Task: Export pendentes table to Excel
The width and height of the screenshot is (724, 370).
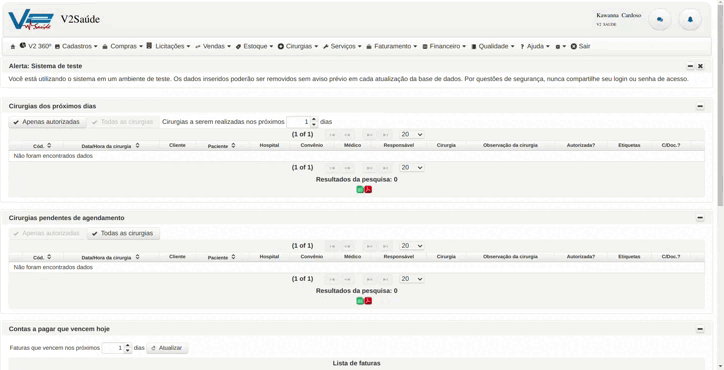Action: [x=360, y=301]
